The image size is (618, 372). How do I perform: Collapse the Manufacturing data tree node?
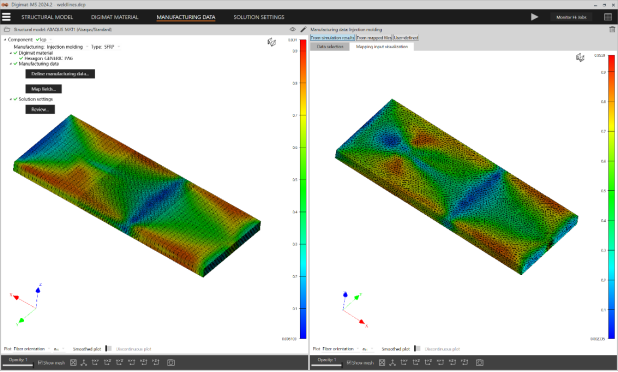tap(11, 64)
